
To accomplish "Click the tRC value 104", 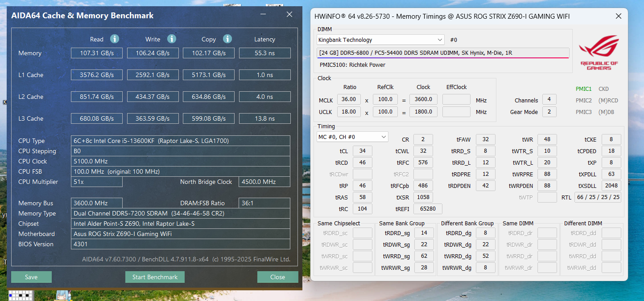I will tap(363, 209).
